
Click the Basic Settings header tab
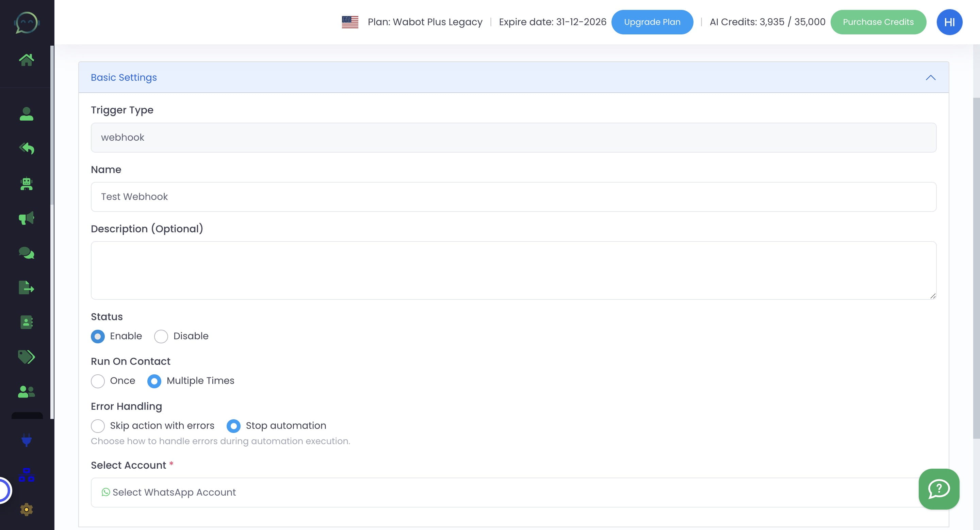[x=124, y=78]
